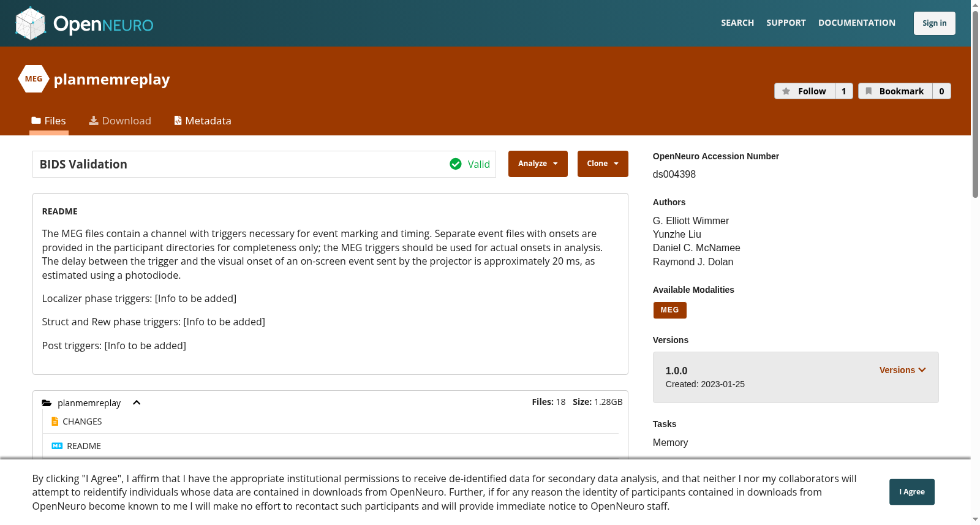
Task: Open the Clone dropdown
Action: tap(603, 164)
